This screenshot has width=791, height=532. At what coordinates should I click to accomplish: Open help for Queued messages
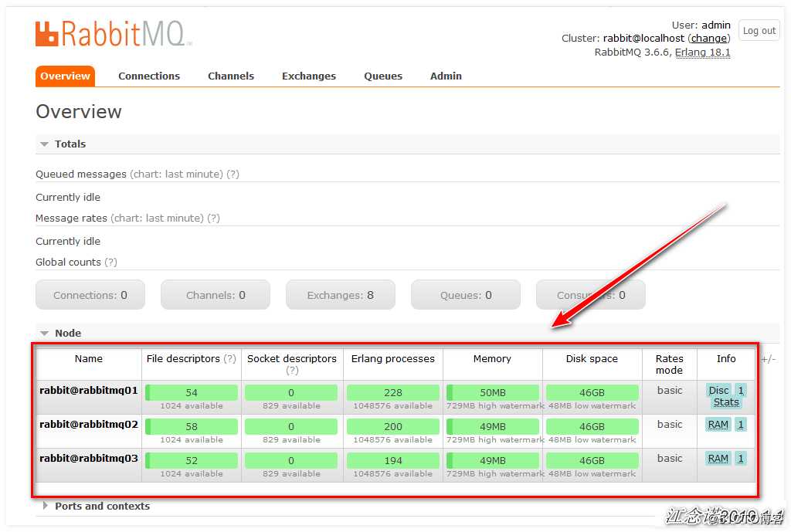(233, 175)
